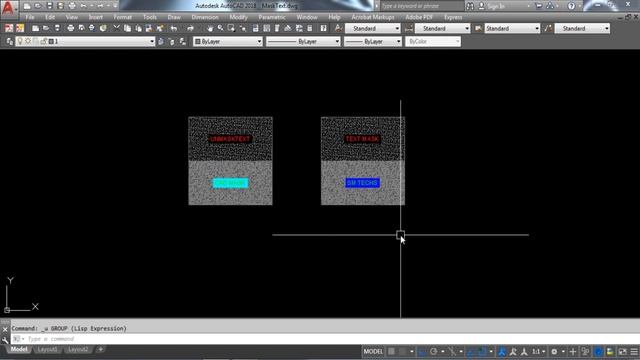Toggle Hardware Acceleration blue circle icon
Image resolution: width=640 pixels, height=360 pixels.
tap(598, 351)
